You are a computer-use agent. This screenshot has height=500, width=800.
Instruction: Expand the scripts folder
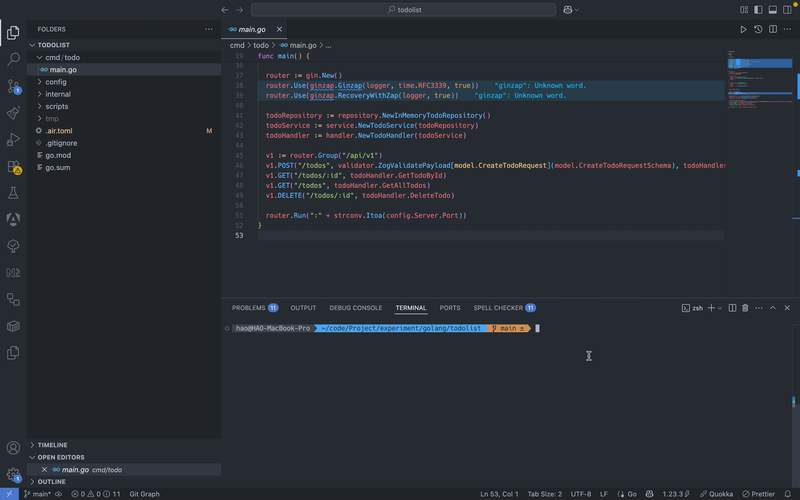pyautogui.click(x=39, y=106)
